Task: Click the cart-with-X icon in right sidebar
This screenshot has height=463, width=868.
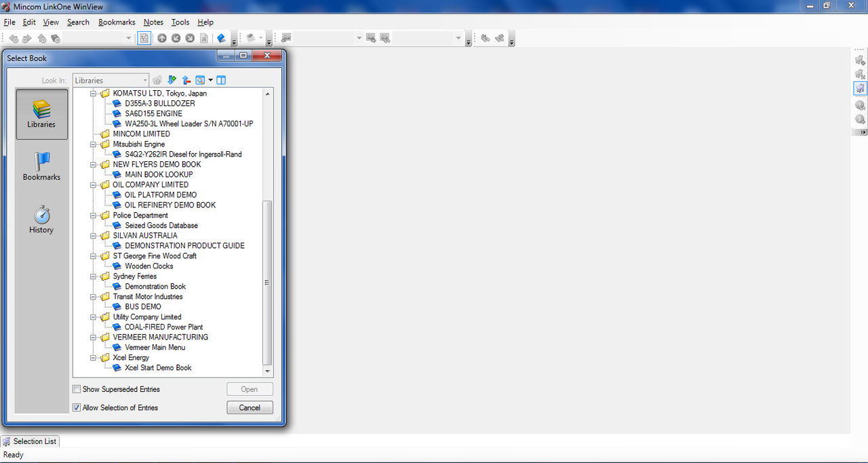Action: tap(860, 74)
